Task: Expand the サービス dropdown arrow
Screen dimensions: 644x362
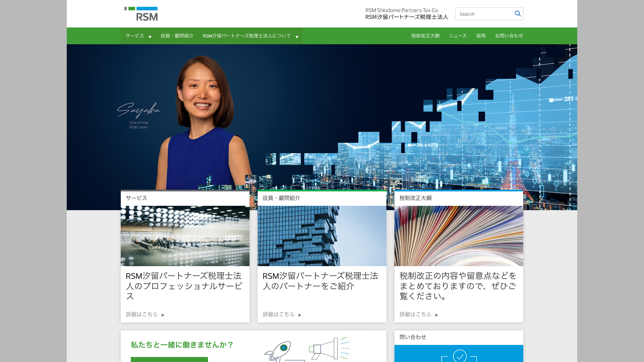Action: 150,37
